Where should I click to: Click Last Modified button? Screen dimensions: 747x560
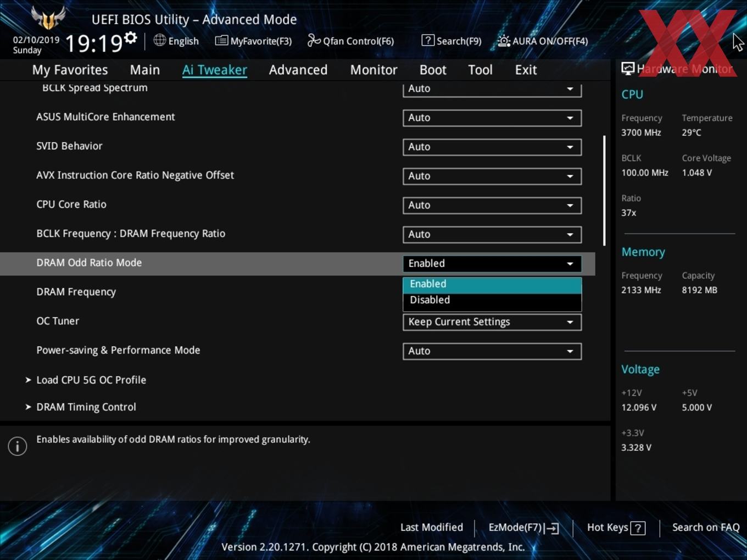click(432, 528)
